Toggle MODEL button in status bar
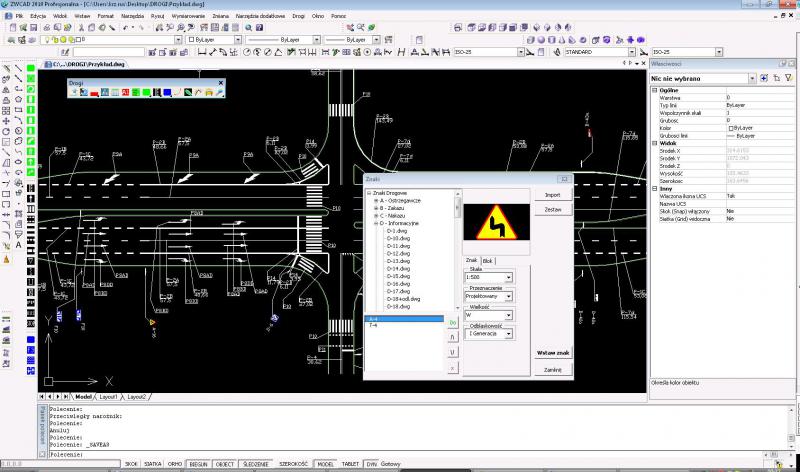Image resolution: width=800 pixels, height=472 pixels. click(x=325, y=464)
